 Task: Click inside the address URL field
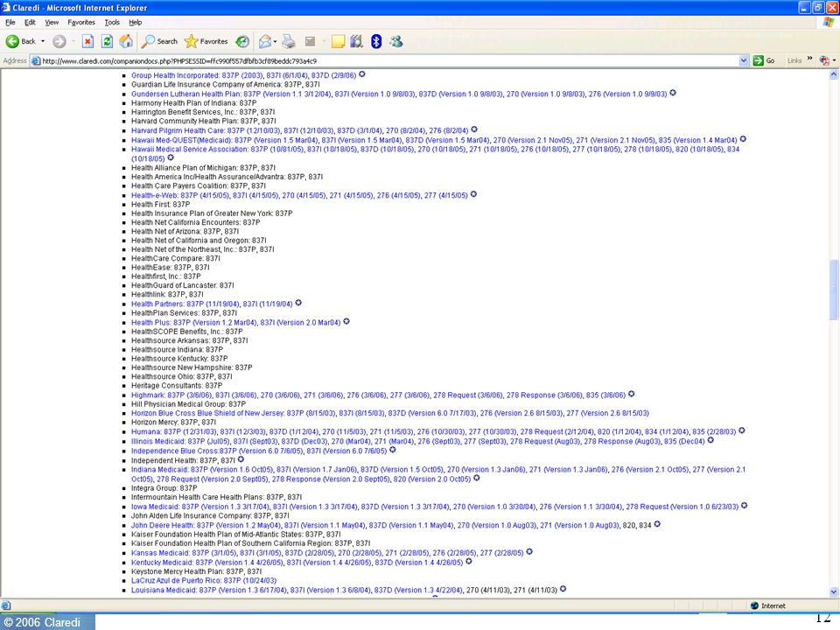tap(386, 61)
